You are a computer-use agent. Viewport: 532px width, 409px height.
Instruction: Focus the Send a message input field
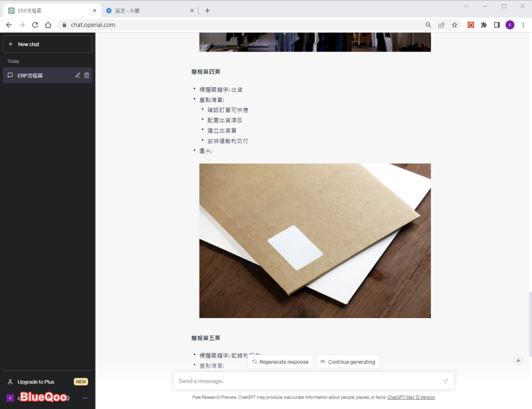307,381
